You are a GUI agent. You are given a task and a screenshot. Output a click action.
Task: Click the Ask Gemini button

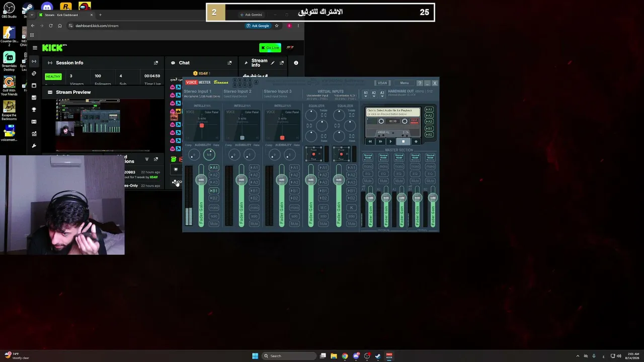(x=251, y=15)
